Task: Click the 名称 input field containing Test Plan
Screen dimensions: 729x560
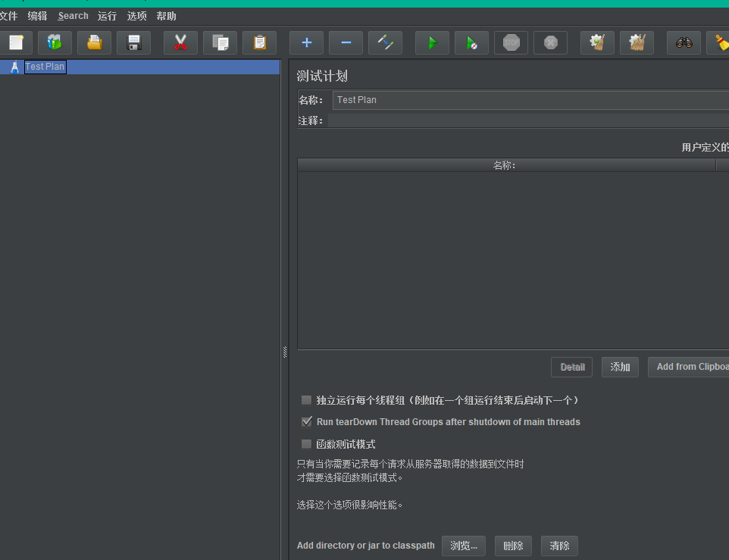Action: [x=530, y=100]
